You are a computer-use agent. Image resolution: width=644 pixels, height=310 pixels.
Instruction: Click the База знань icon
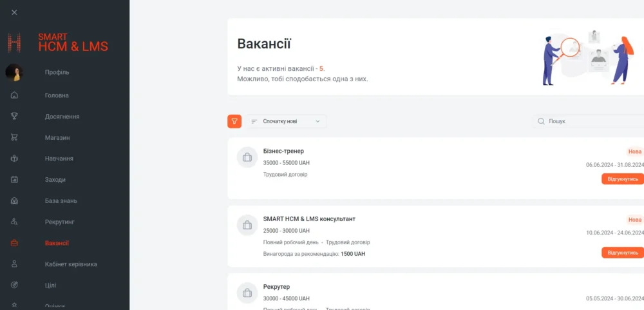14,201
